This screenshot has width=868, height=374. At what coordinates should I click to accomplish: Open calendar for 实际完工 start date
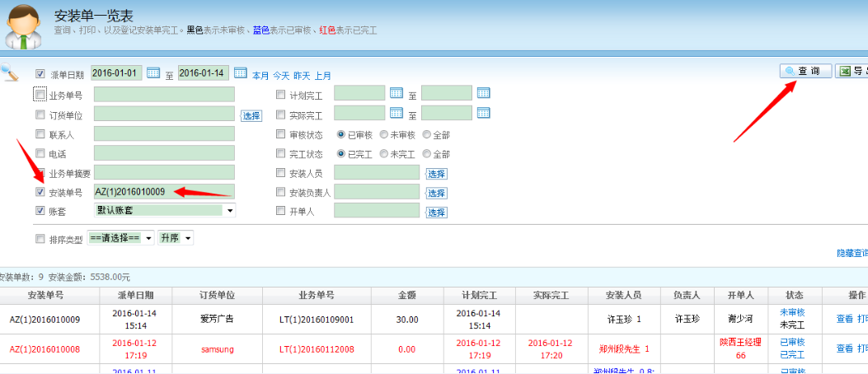[x=396, y=113]
